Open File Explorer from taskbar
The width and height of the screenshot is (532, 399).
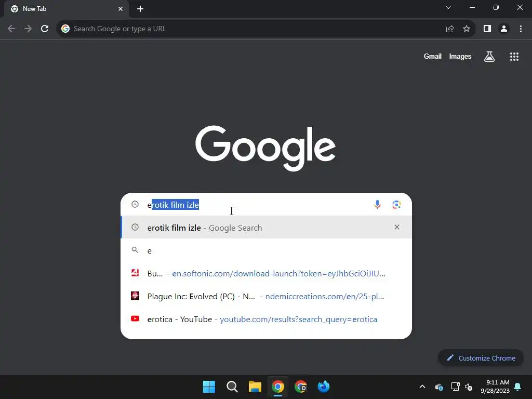click(255, 387)
